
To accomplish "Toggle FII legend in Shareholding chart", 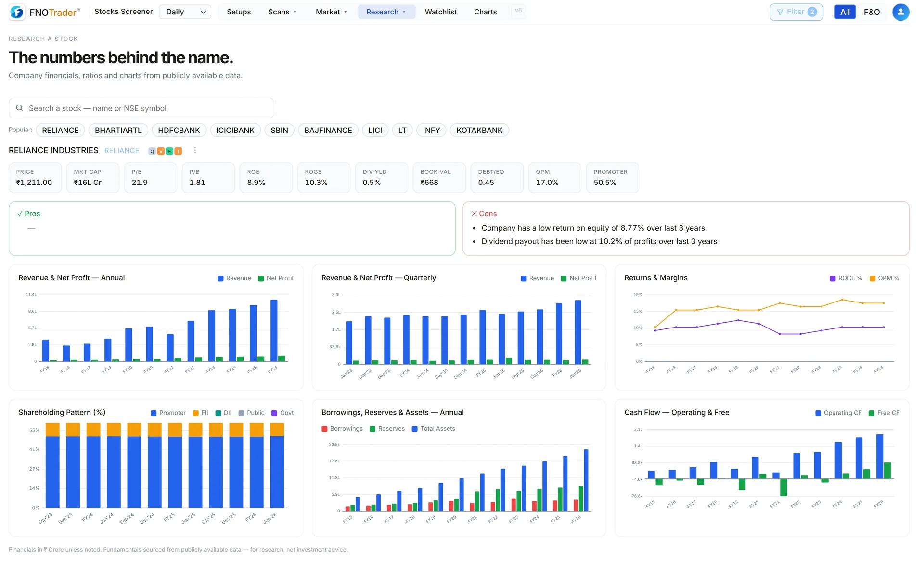I will 200,413.
